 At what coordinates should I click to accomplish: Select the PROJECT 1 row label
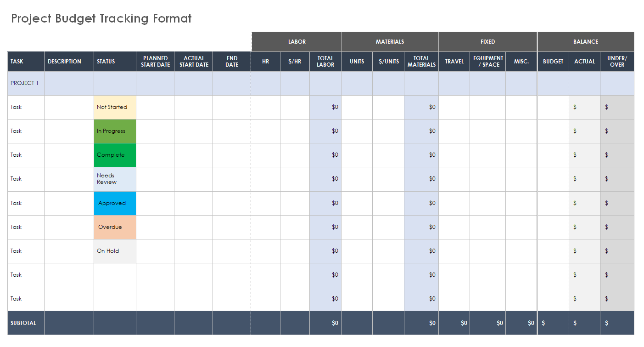click(x=25, y=83)
